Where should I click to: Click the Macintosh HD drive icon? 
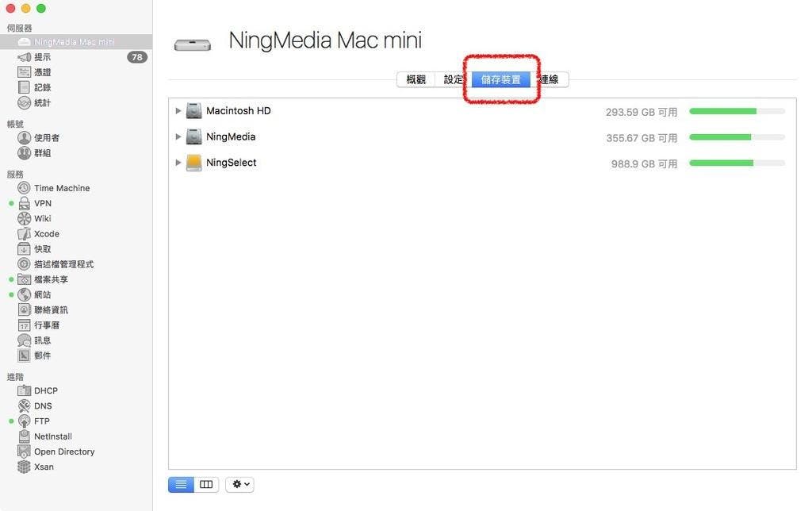click(193, 111)
